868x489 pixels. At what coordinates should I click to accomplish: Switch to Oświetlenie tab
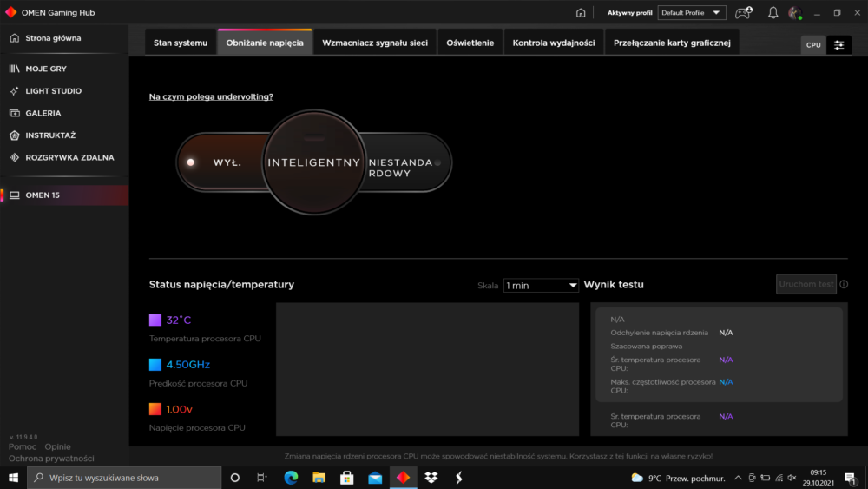(470, 43)
